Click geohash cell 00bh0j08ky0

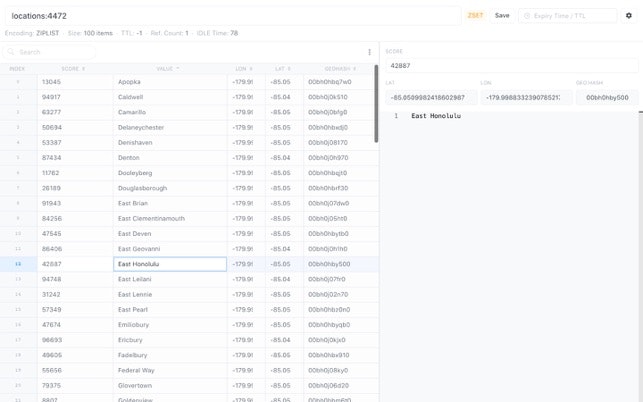point(339,370)
